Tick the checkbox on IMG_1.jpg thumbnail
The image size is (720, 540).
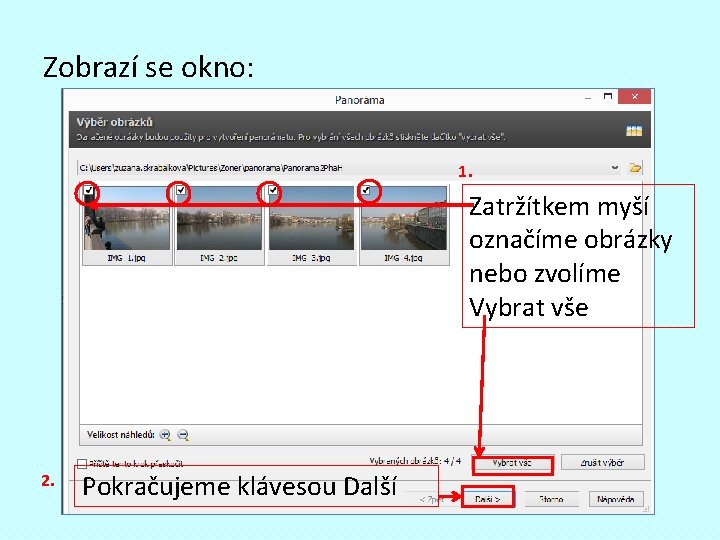click(89, 190)
